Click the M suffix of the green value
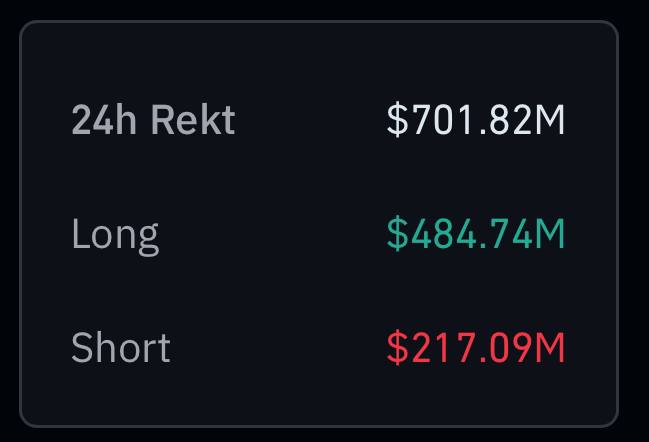Image resolution: width=649 pixels, height=442 pixels. (550, 233)
